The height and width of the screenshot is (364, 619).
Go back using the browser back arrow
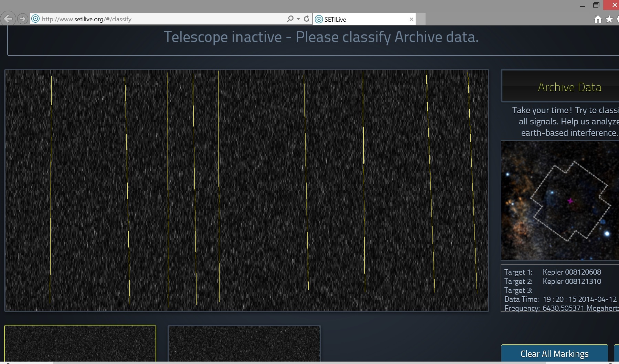(8, 19)
